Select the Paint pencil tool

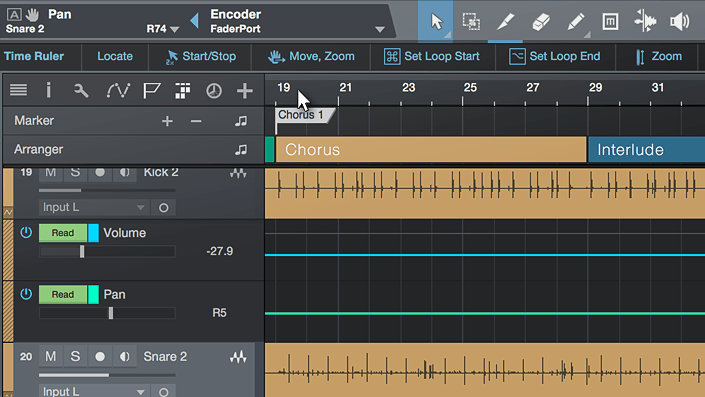pos(576,22)
